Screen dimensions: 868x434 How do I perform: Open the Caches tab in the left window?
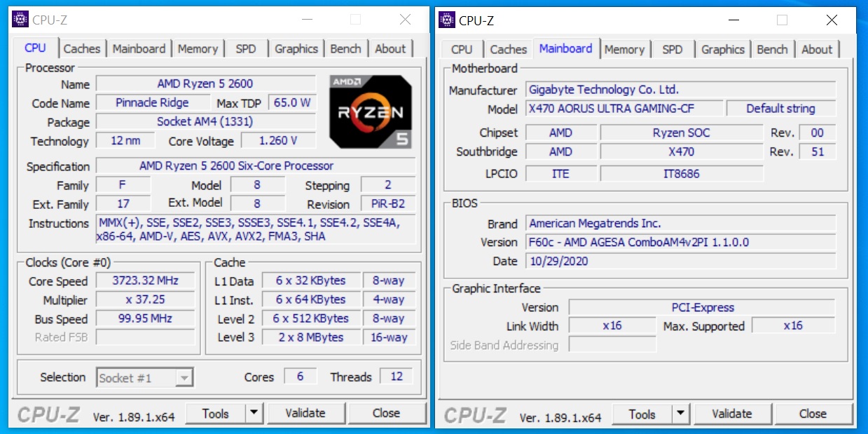tap(82, 48)
